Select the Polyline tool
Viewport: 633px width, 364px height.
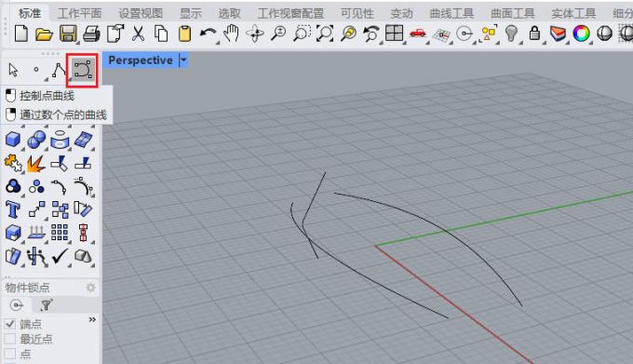(60, 70)
